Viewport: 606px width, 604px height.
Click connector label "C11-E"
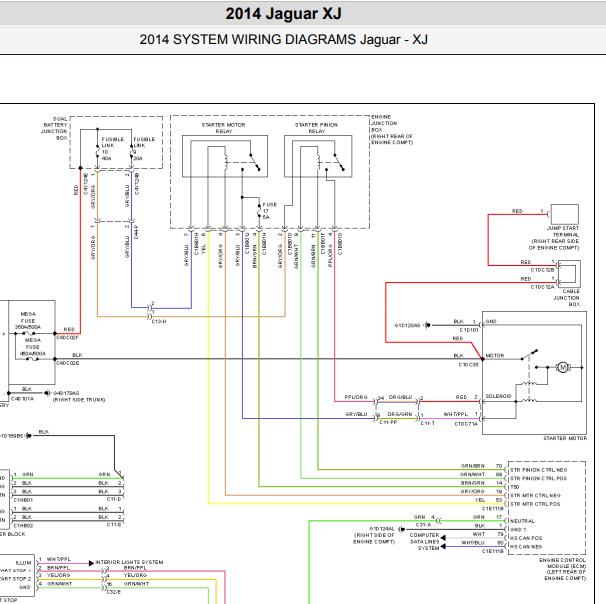[x=114, y=525]
